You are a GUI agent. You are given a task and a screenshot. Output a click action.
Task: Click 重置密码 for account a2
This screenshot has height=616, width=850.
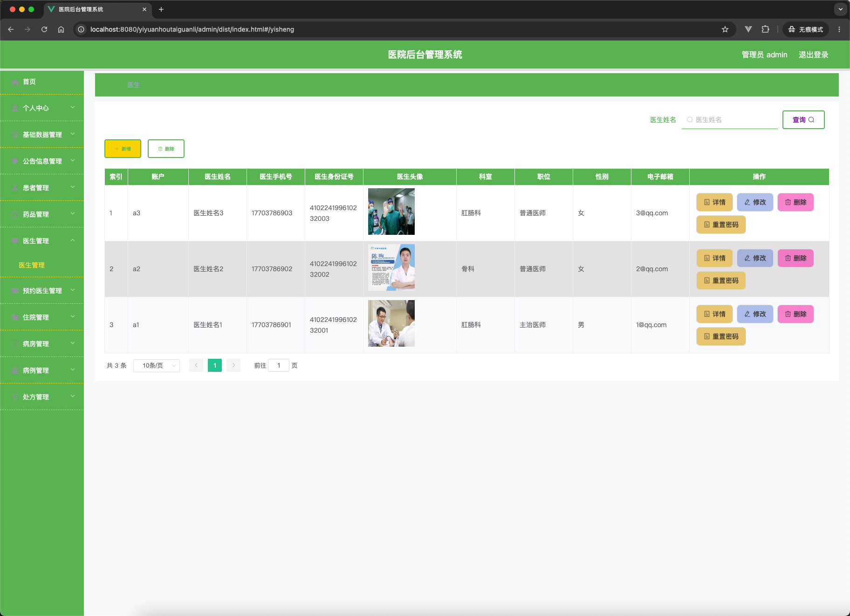pyautogui.click(x=721, y=281)
